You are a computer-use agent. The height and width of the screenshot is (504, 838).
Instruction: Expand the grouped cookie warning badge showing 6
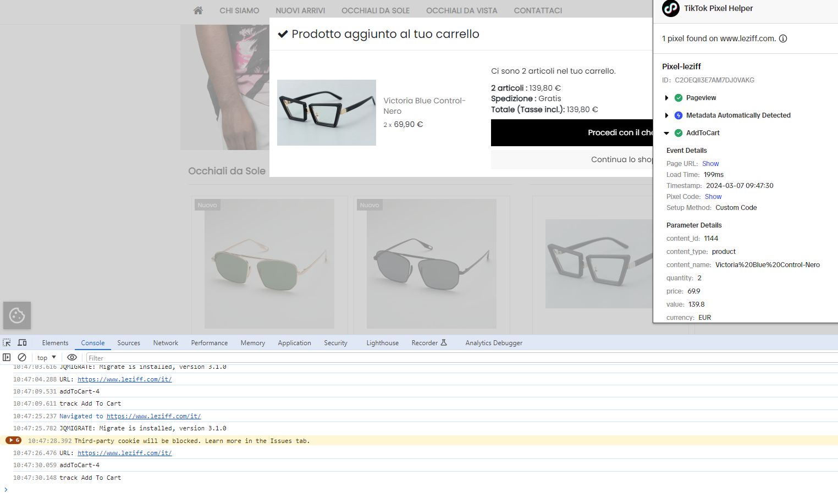pyautogui.click(x=14, y=440)
